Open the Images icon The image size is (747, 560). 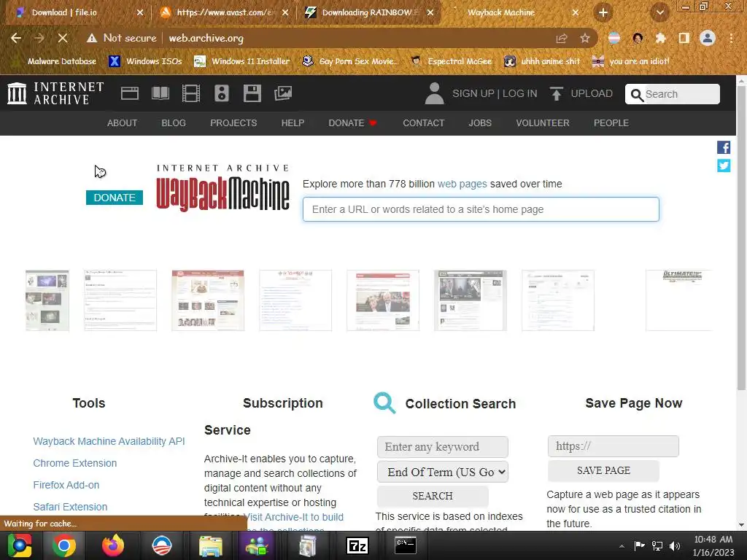(x=283, y=93)
